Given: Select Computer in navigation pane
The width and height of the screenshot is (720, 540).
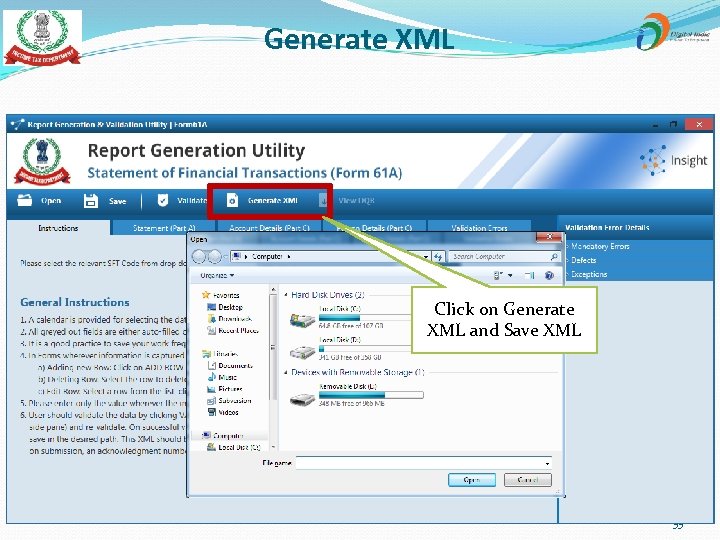Looking at the screenshot, I should pyautogui.click(x=223, y=436).
